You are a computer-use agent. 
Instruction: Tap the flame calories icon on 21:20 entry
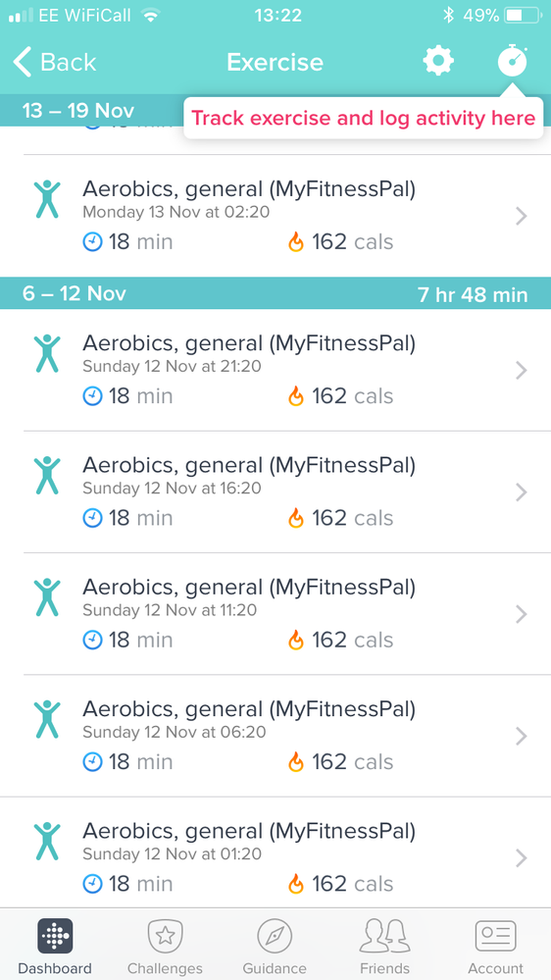pyautogui.click(x=296, y=396)
